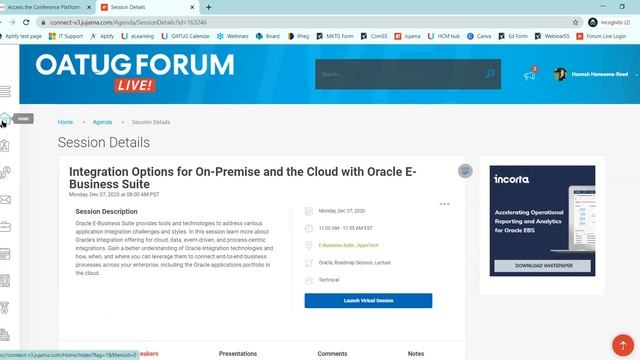Open the hamburger menu icon in sidebar
This screenshot has width=640, height=360.
pyautogui.click(x=5, y=91)
